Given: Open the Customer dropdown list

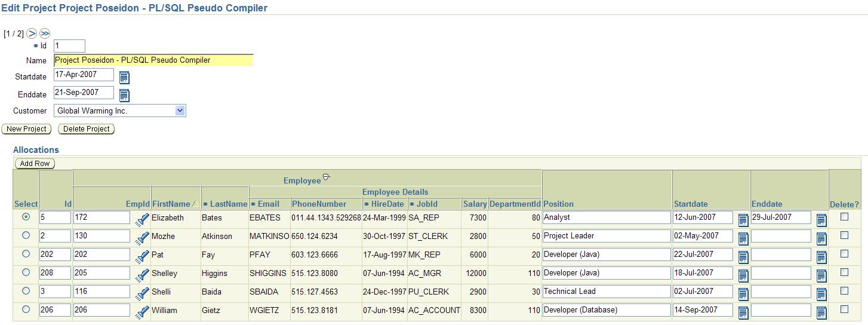Looking at the screenshot, I should (x=180, y=111).
